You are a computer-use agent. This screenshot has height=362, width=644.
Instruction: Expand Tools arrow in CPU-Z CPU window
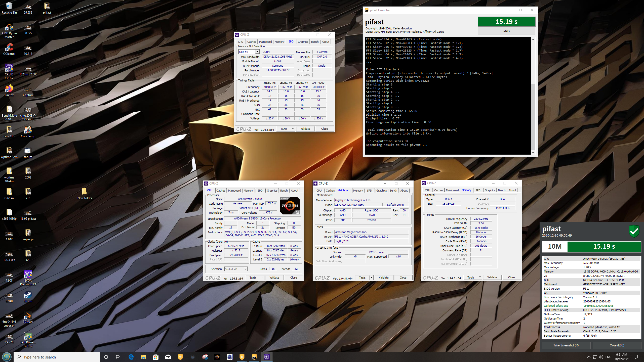coord(262,278)
